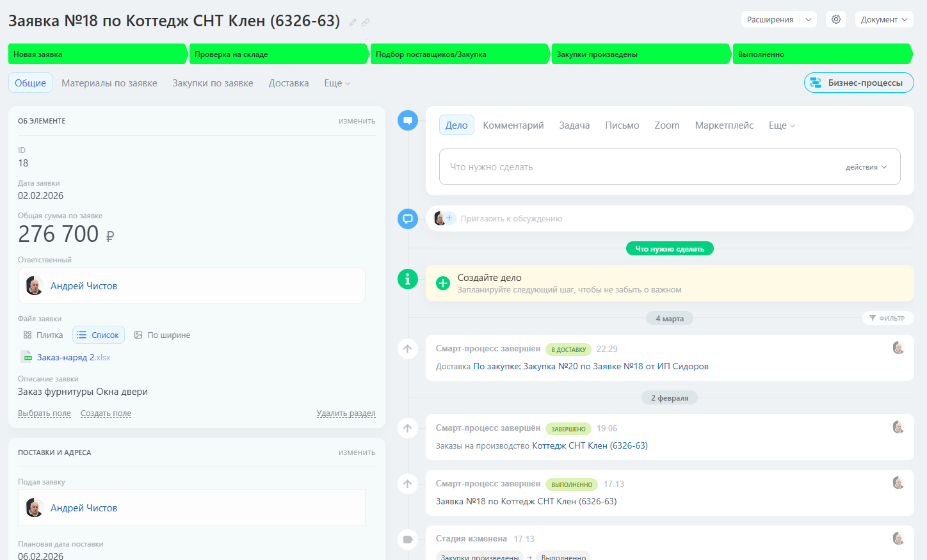This screenshot has width=927, height=560.
Task: Switch file view to По ширине
Action: pos(162,335)
